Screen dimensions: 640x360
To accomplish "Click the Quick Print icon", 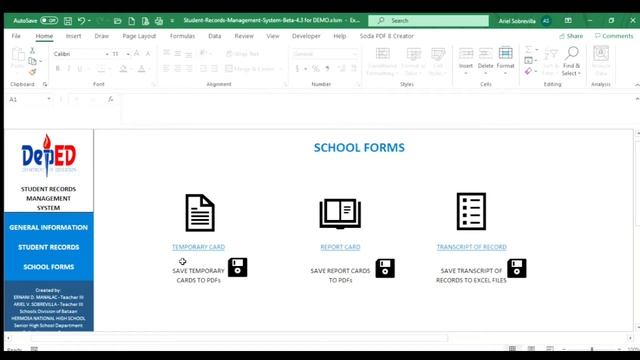I will (159, 20).
